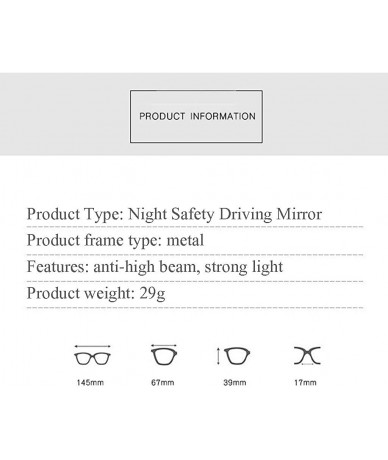Viewport: 388px width, 460px height.
Task: Click the vertical arrow beside lens height icon
Action: click(218, 356)
